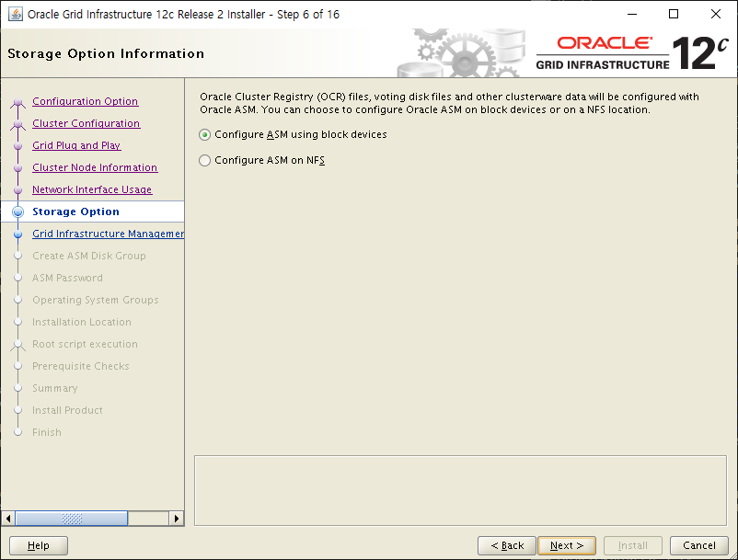The height and width of the screenshot is (560, 738).
Task: Click the Cluster Node Information bullet icon
Action: tap(17, 168)
